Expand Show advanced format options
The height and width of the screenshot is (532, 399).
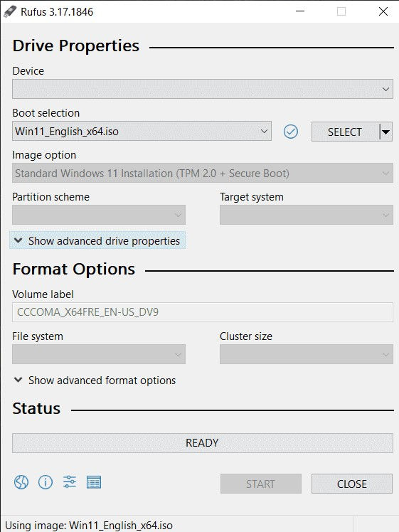tap(95, 381)
